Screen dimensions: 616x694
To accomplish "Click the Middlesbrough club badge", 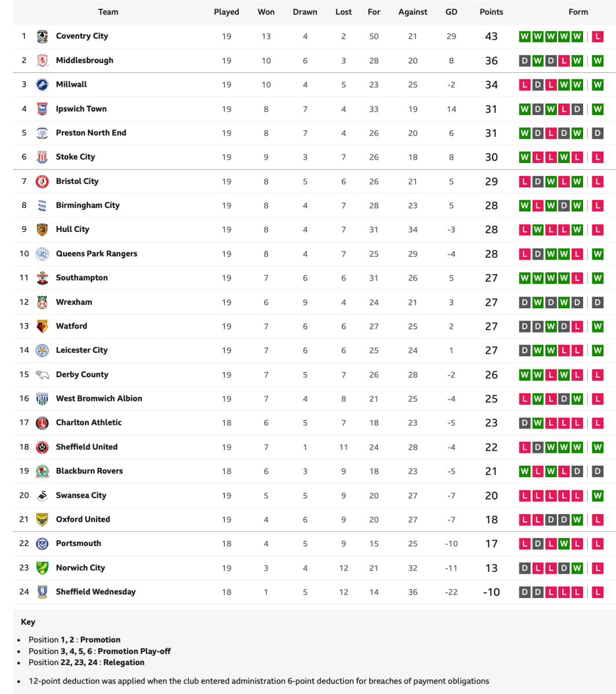I will 42,61.
